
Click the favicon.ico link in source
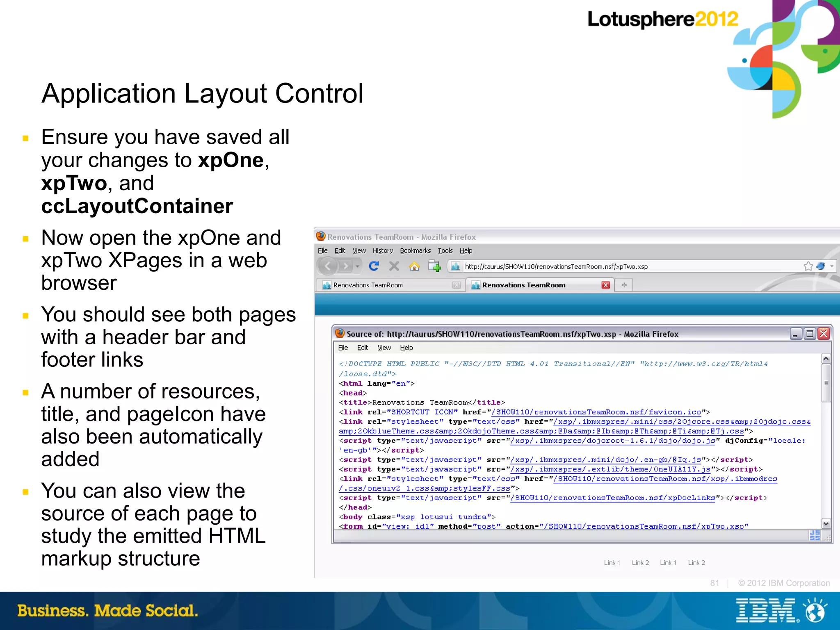click(x=596, y=412)
